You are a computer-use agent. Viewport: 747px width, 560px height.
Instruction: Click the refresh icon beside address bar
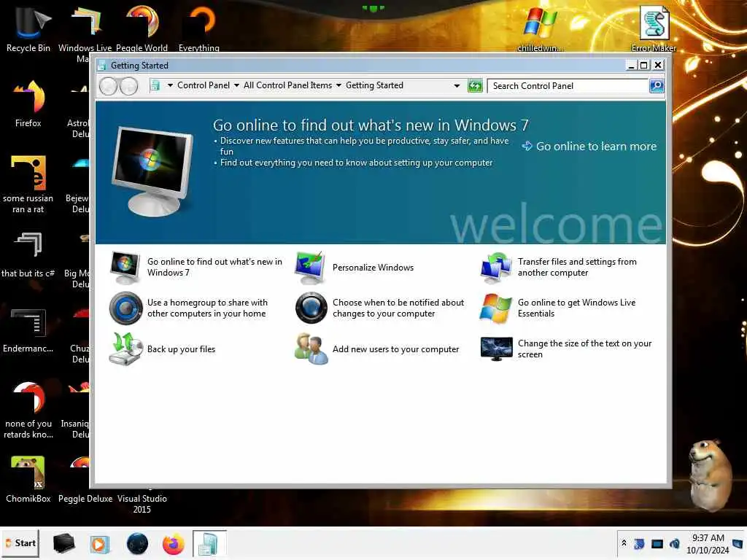pyautogui.click(x=475, y=86)
